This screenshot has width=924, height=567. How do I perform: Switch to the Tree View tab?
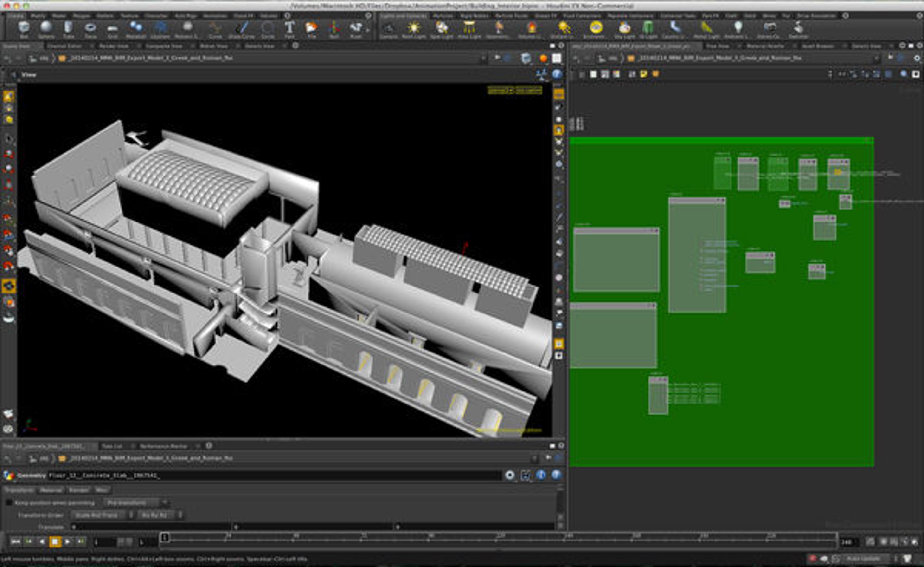pyautogui.click(x=717, y=46)
